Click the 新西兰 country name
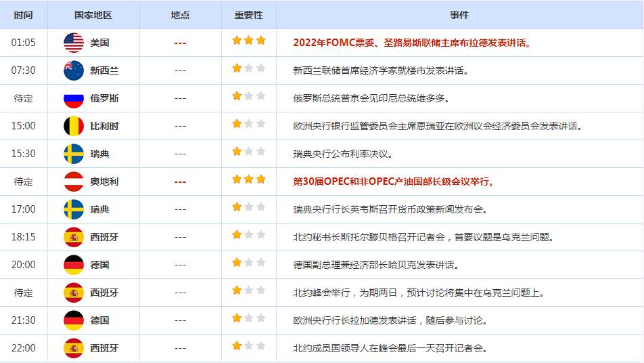This screenshot has height=363, width=644. [x=104, y=70]
